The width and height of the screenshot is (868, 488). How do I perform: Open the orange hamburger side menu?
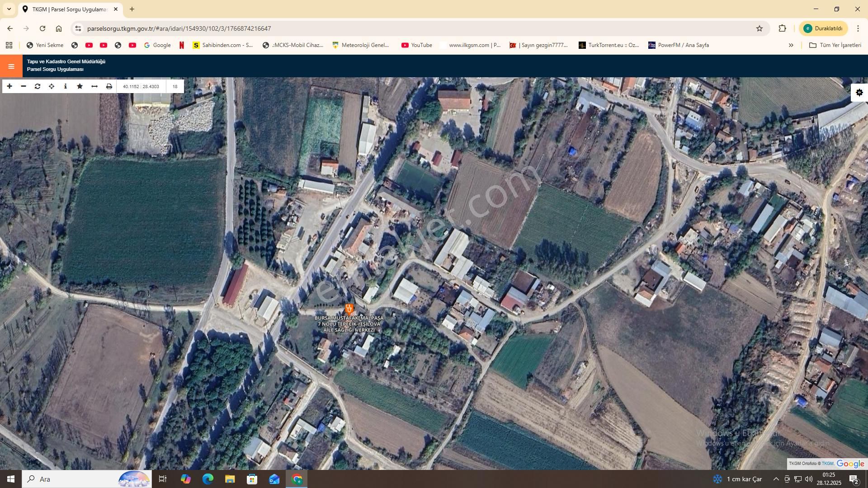[11, 66]
